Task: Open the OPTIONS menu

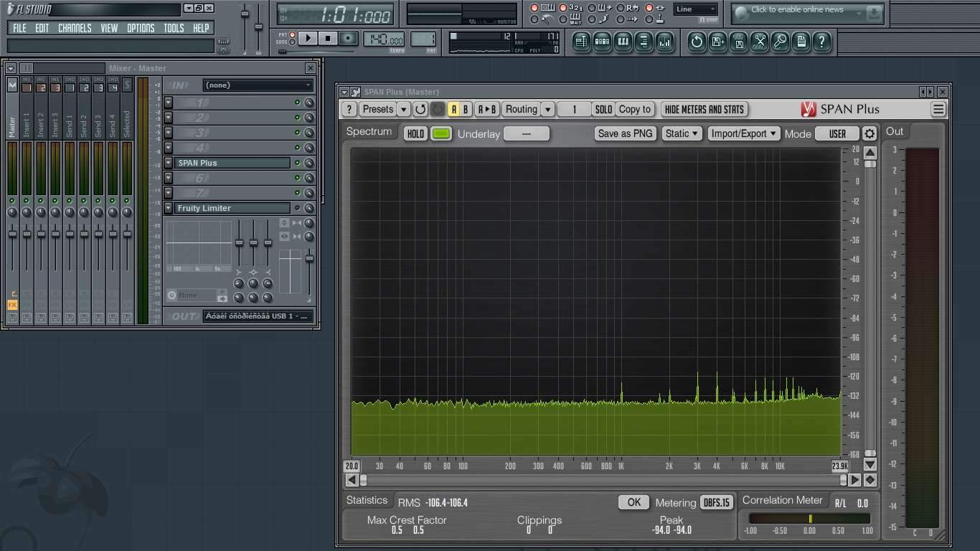Action: point(141,28)
